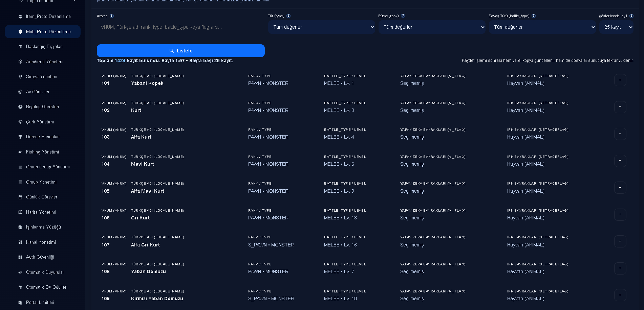Open the Portal Limitleri menu item
Screen dimensions: 644x310
pyautogui.click(x=43, y=303)
